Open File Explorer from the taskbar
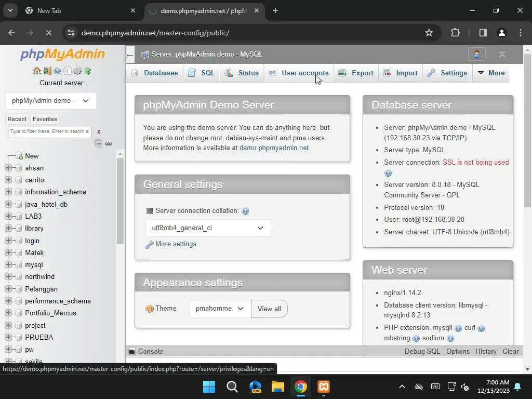Viewport: 532px width, 399px height. tap(277, 387)
